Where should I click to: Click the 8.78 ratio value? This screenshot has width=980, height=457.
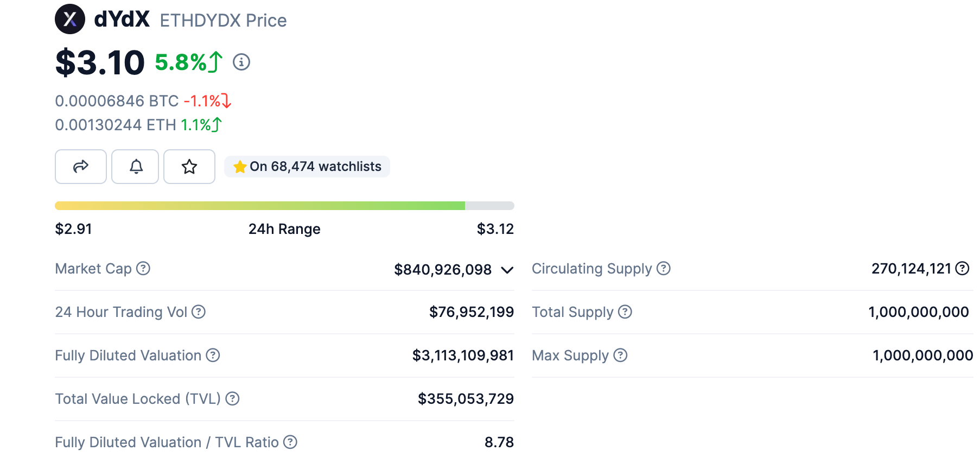(x=499, y=442)
